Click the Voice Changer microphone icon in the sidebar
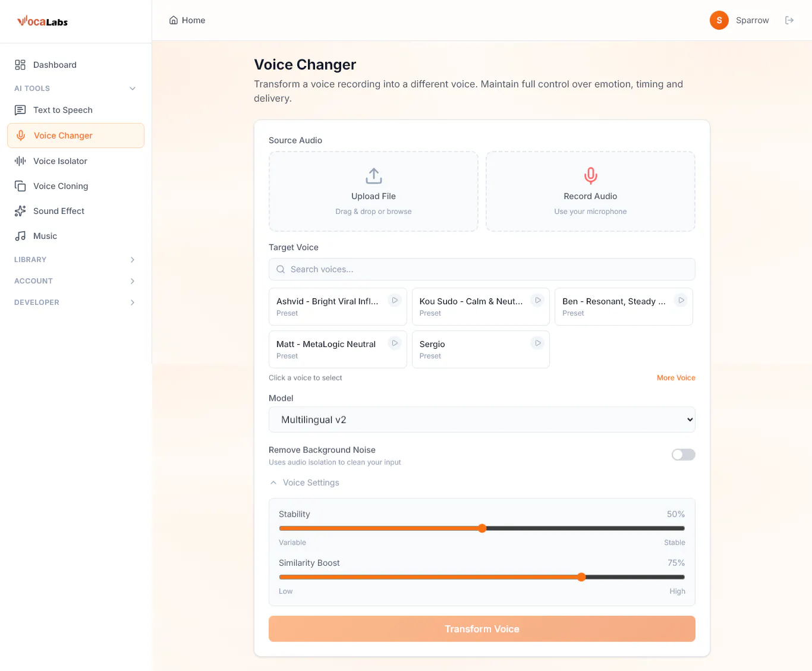This screenshot has width=812, height=671. point(21,136)
